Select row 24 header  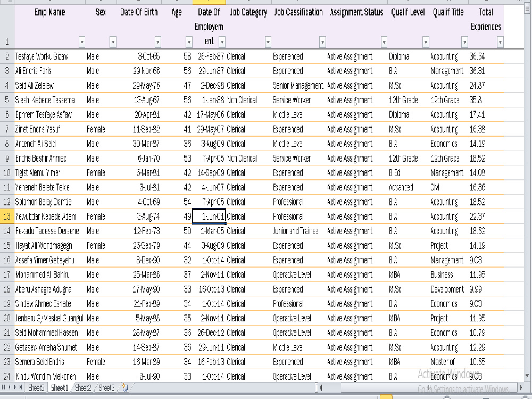click(x=7, y=376)
